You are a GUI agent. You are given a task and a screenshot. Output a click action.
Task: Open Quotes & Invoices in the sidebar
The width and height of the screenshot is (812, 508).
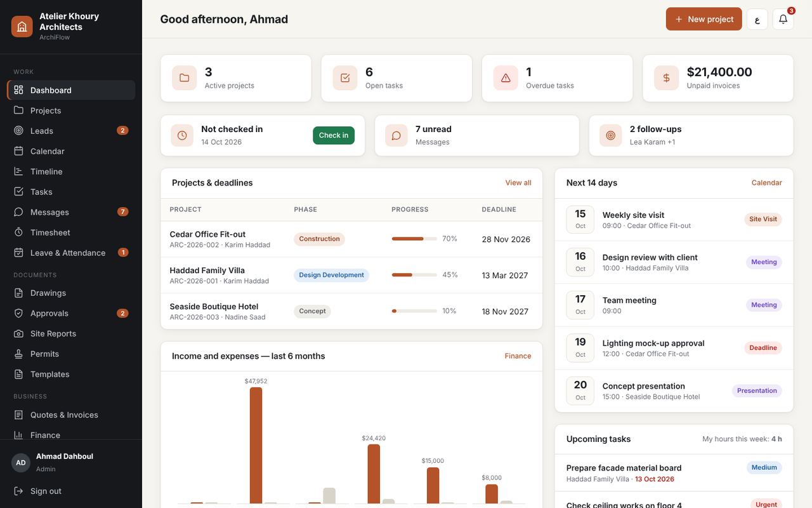71,415
